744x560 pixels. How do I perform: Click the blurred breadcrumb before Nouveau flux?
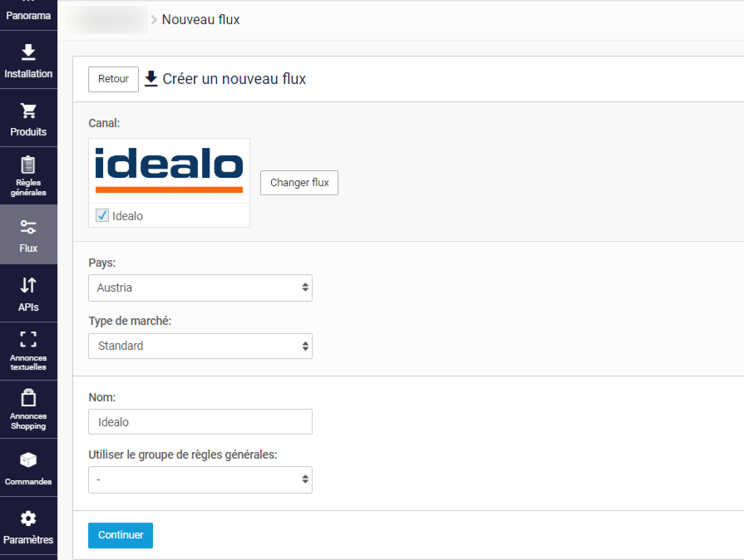pyautogui.click(x=107, y=19)
